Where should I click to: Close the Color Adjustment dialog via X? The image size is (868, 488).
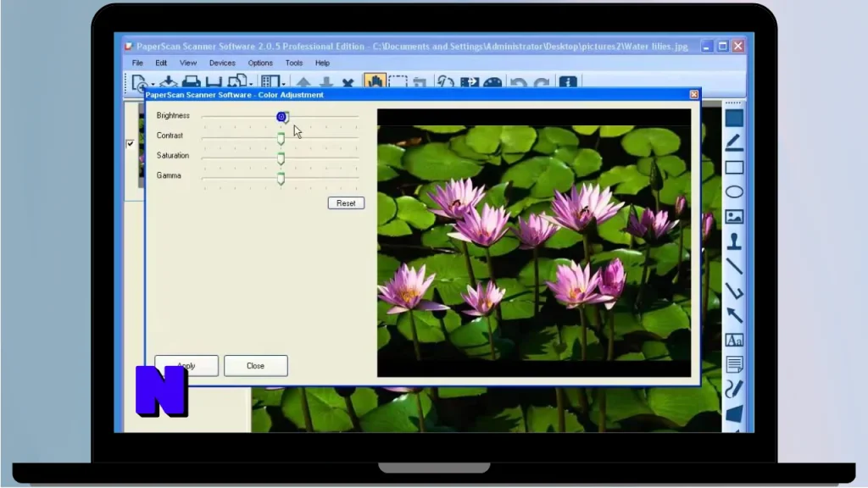693,95
